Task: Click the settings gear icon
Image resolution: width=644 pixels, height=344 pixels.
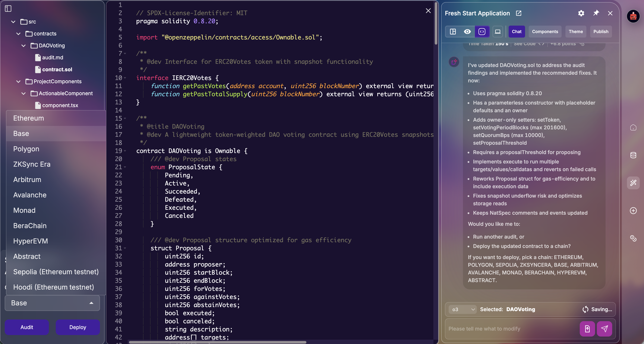Action: click(x=581, y=13)
